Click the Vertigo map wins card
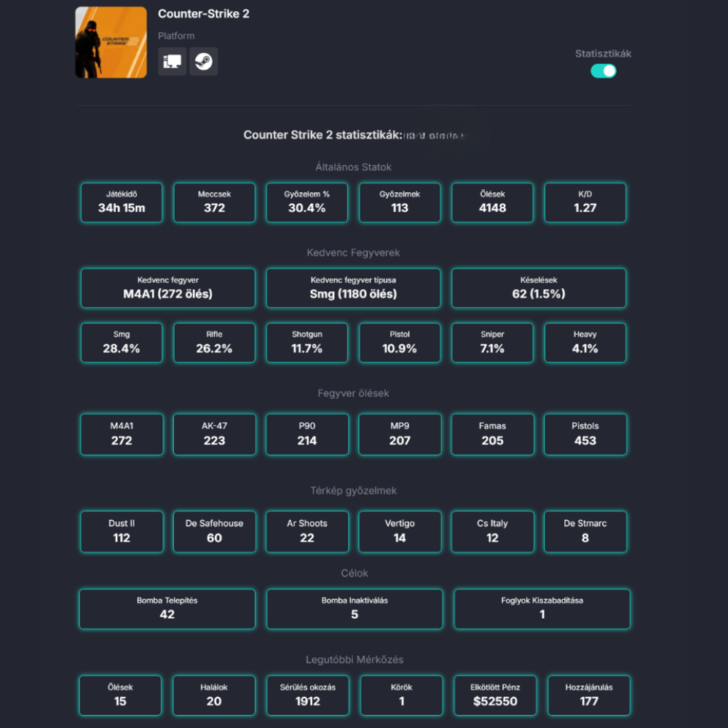The height and width of the screenshot is (728, 728). tap(400, 531)
